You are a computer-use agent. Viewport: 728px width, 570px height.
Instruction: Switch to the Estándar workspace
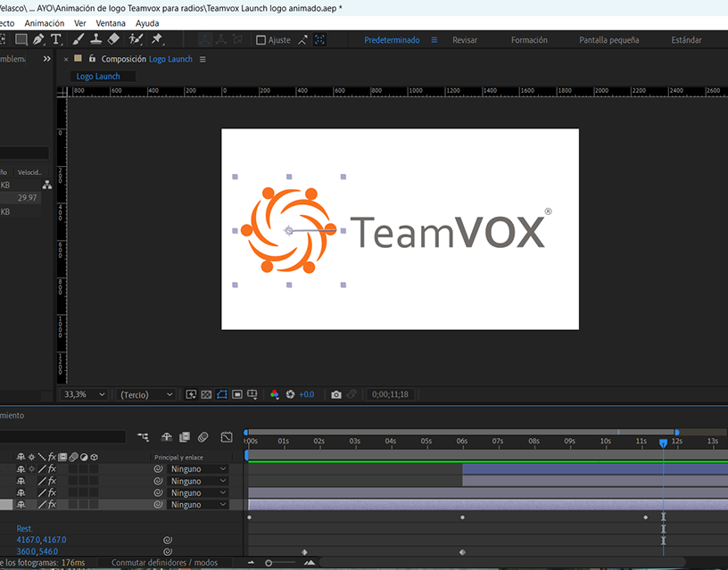(x=686, y=40)
